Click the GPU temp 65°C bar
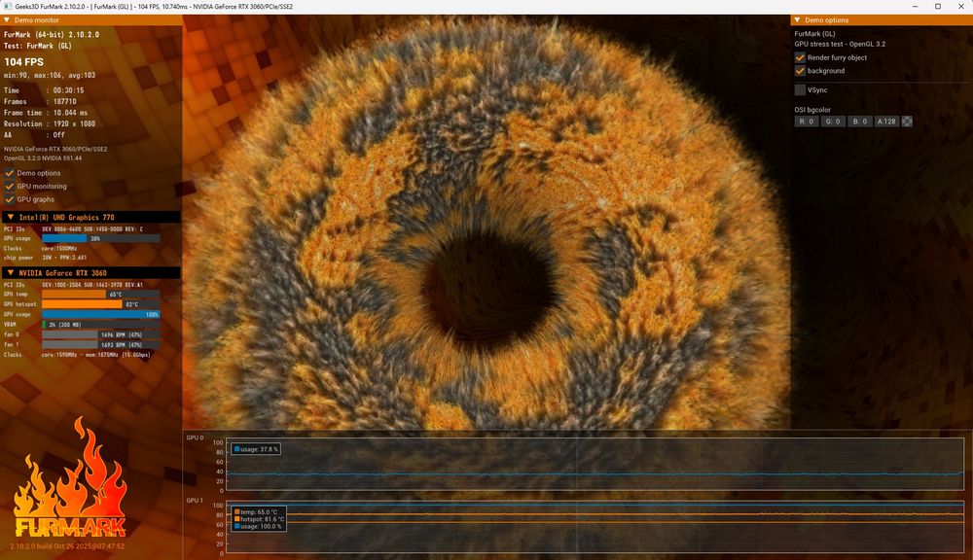973x560 pixels. [100, 294]
